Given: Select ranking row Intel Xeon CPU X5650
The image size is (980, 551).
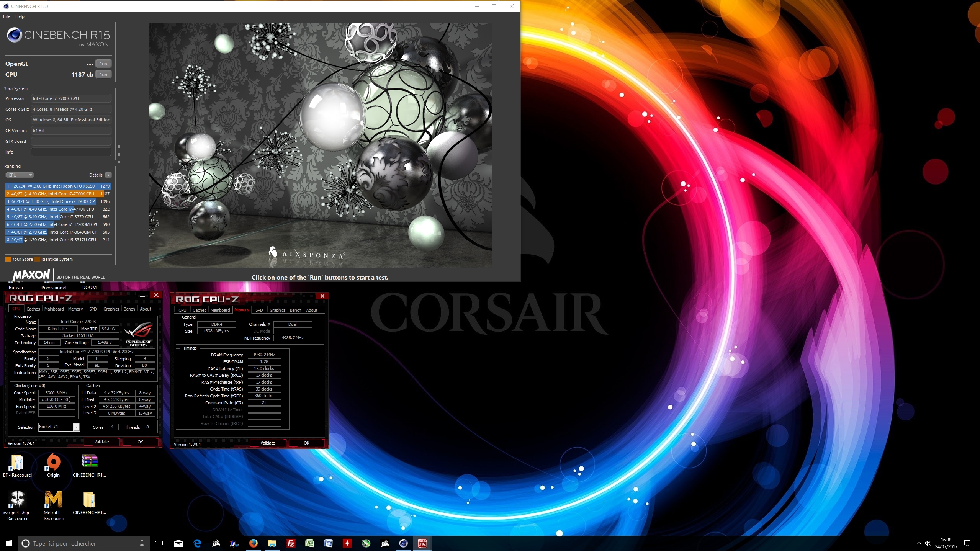Looking at the screenshot, I should click(x=58, y=186).
